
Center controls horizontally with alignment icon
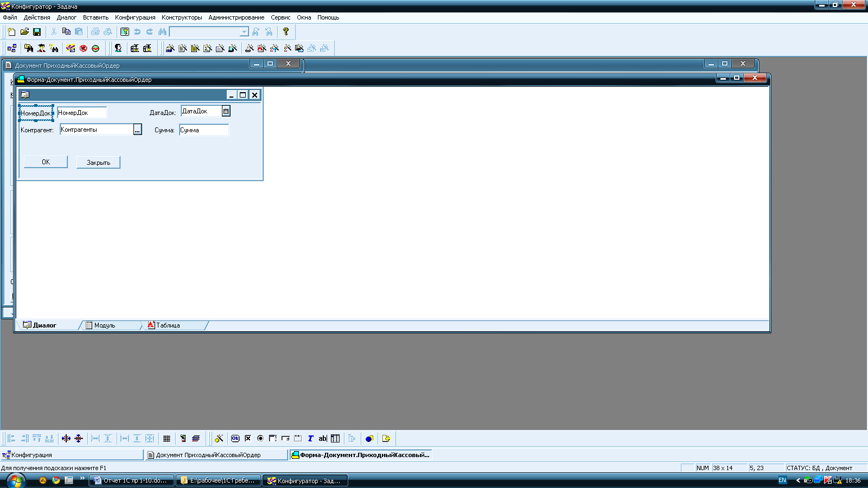click(x=66, y=439)
